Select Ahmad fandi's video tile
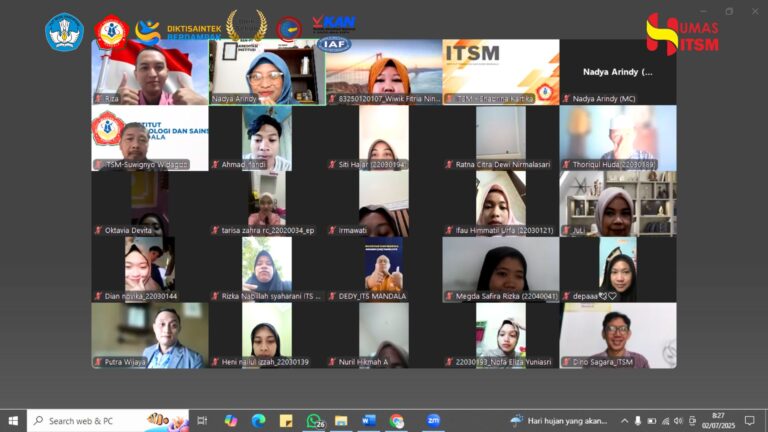Screen dimensions: 768x432 (267, 138)
